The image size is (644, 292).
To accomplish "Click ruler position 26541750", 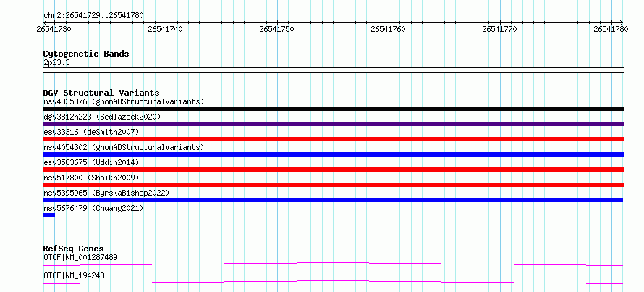I will tap(277, 29).
